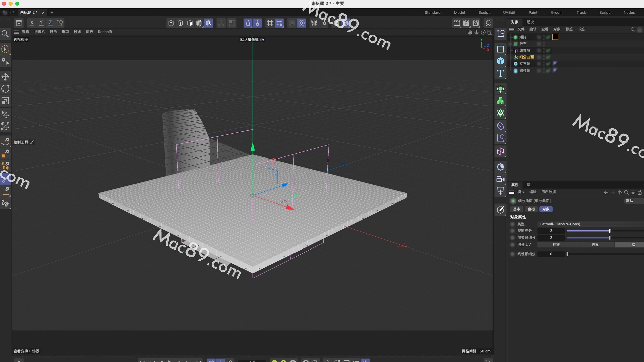644x362 pixels.
Task: Expand the 散布 object in the tree
Action: [x=511, y=44]
